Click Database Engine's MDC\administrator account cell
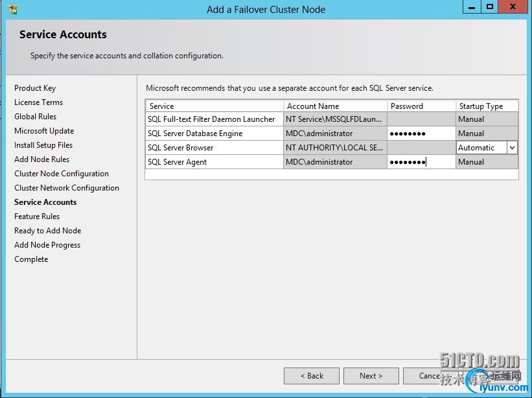This screenshot has height=398, width=532. (x=335, y=134)
